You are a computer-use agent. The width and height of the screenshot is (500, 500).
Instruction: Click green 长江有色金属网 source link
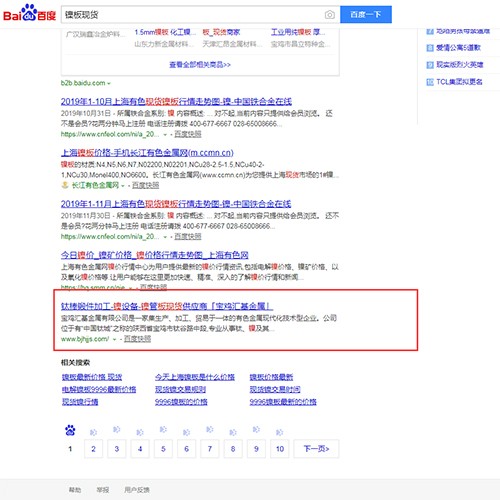(95, 185)
